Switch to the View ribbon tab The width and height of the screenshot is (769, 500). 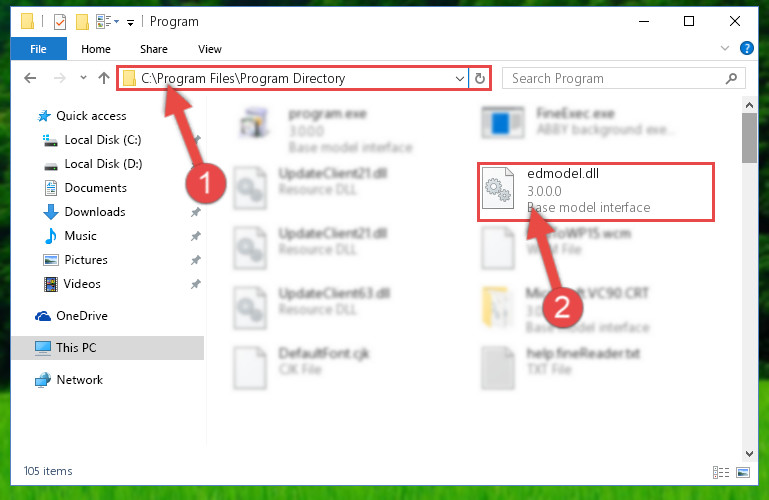(209, 49)
